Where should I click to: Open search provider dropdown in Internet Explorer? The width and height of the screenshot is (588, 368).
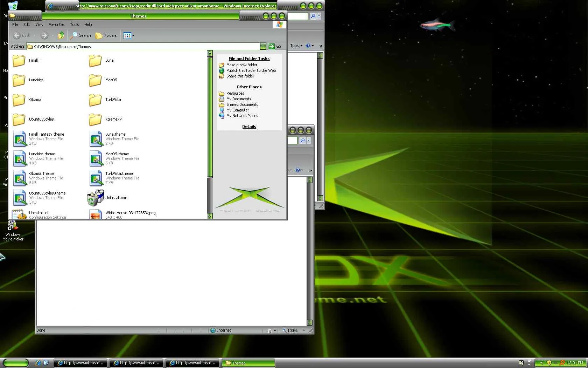(319, 16)
